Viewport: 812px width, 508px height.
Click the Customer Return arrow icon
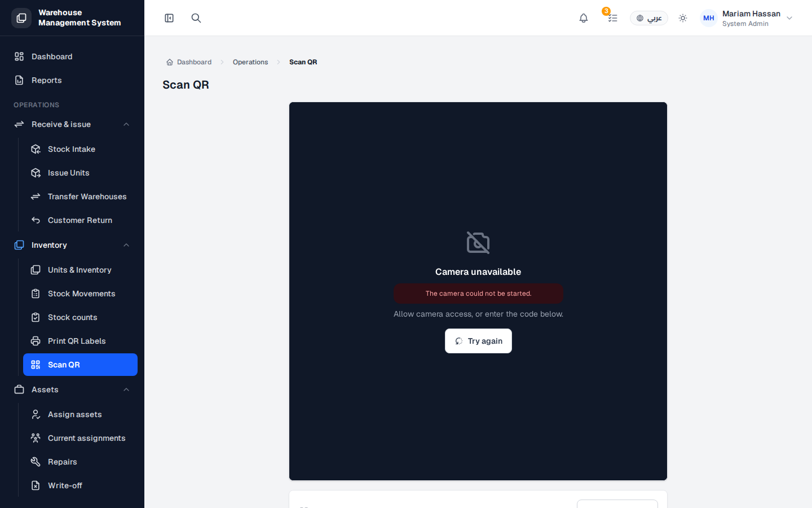tap(36, 220)
